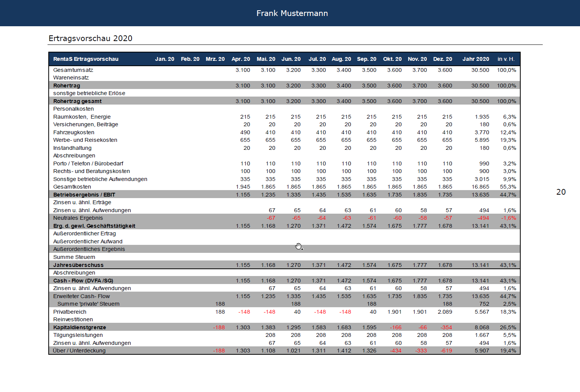Select the 'Feb. 20' column header
Screen dimensions: 580x392
point(190,59)
